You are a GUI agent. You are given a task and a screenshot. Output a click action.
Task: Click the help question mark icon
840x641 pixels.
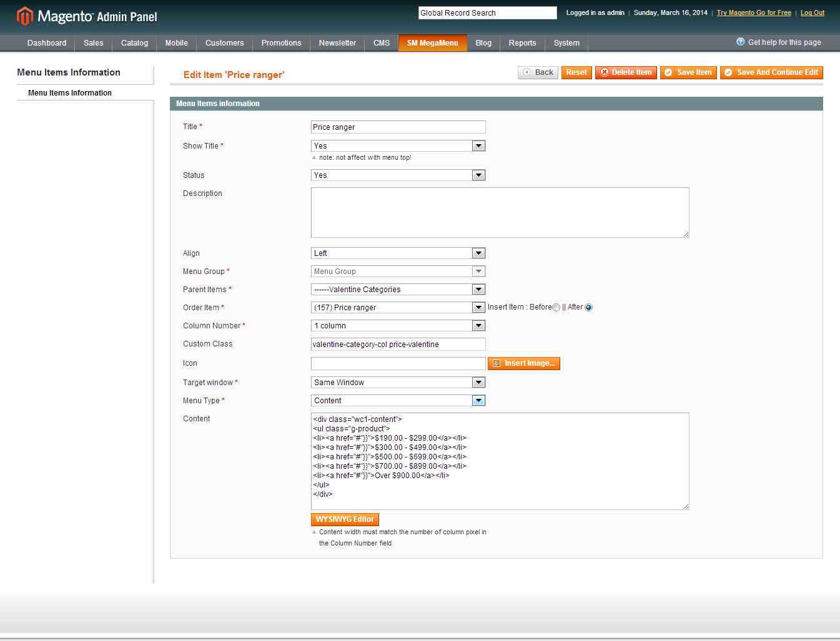[x=741, y=42]
